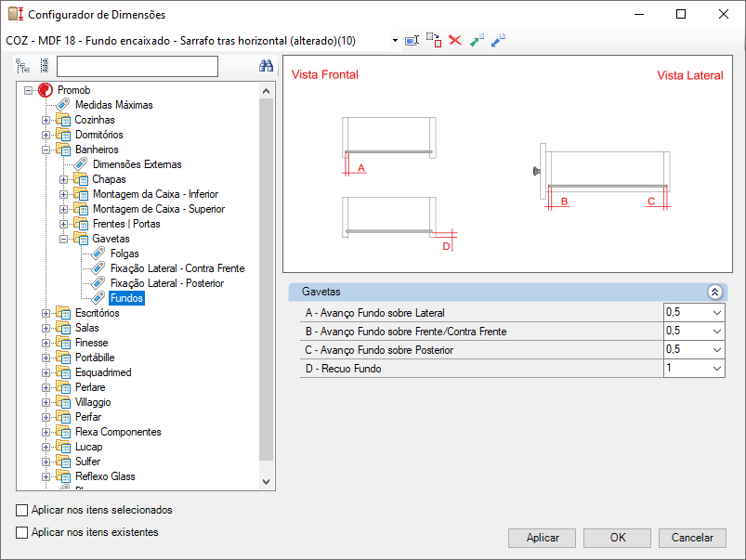This screenshot has width=746, height=560.
Task: Click the blue arrow import icon
Action: pyautogui.click(x=498, y=41)
